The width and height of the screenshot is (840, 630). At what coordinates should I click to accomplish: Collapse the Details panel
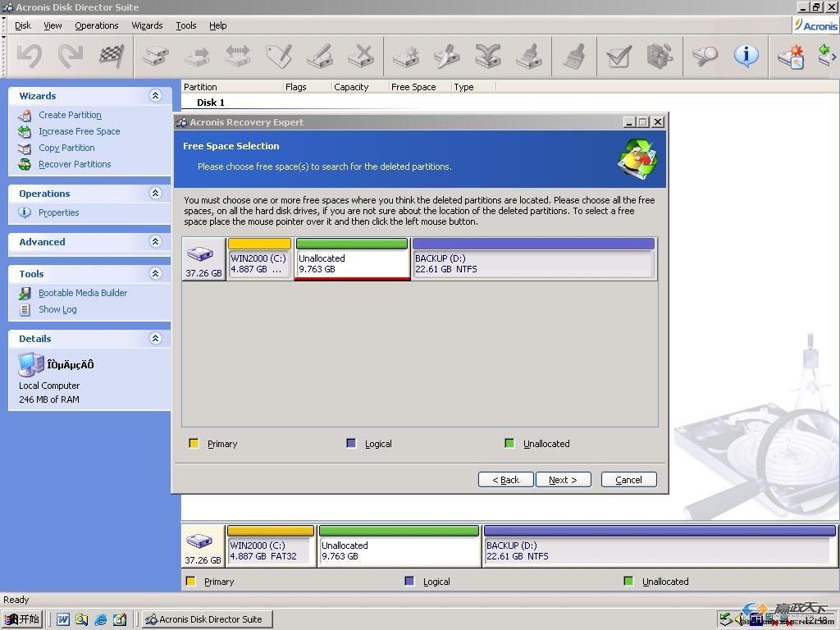155,338
